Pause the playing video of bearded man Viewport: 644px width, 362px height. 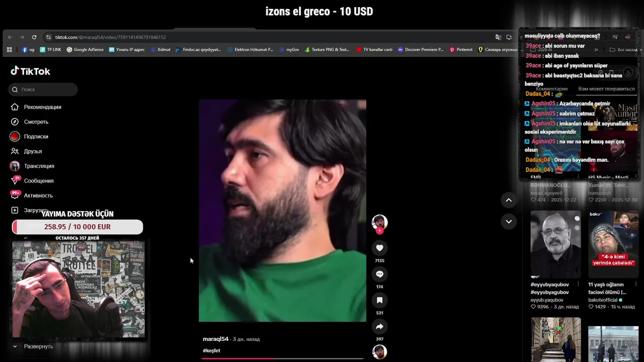tap(282, 211)
